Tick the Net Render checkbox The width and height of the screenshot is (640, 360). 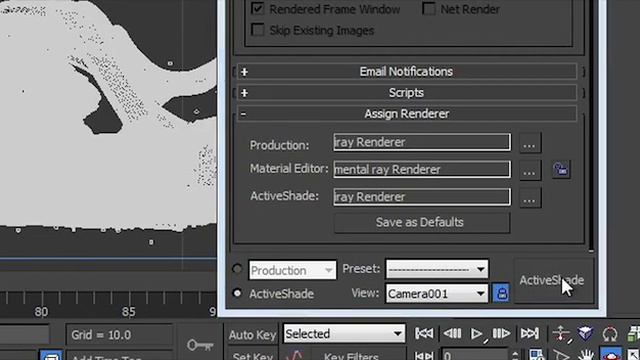(429, 8)
